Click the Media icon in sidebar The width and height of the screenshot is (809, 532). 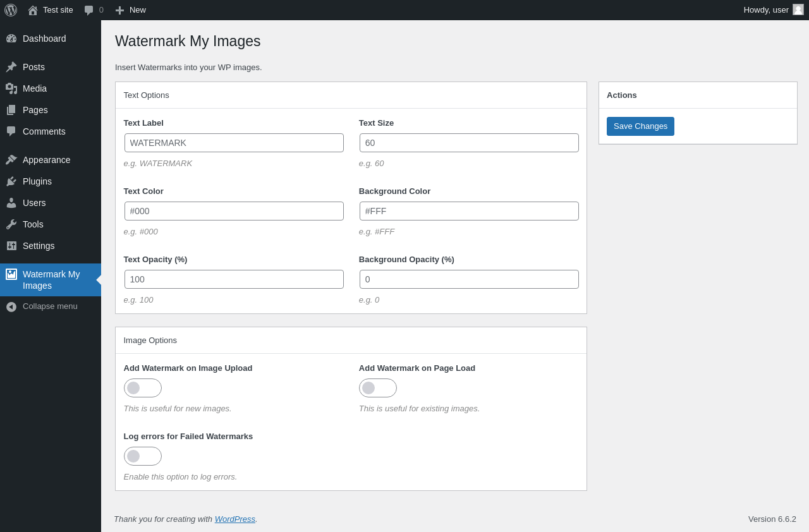tap(11, 88)
